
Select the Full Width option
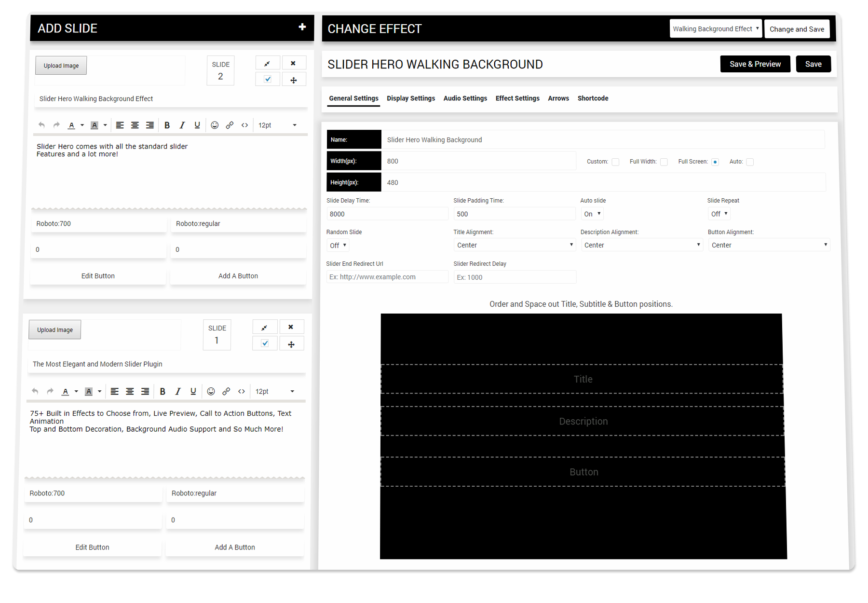click(x=664, y=162)
